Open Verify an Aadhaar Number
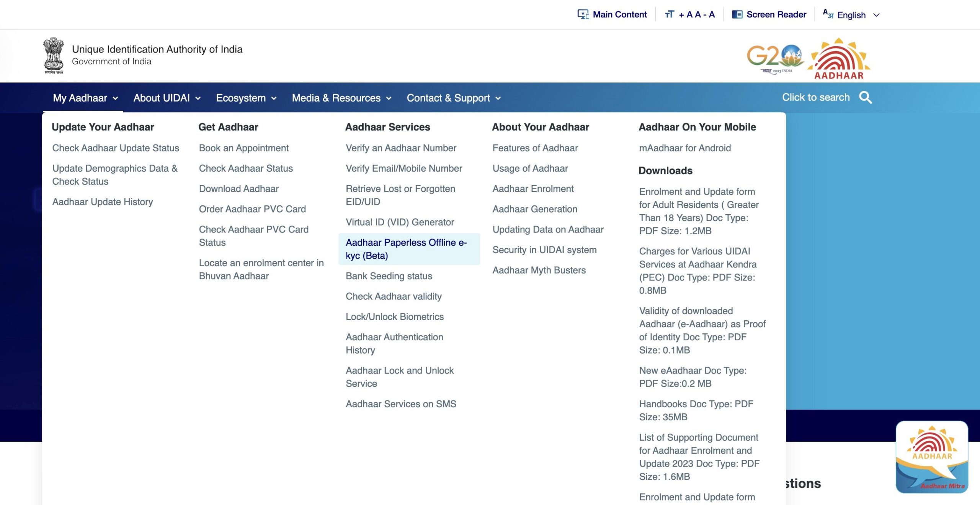This screenshot has height=505, width=980. click(401, 148)
